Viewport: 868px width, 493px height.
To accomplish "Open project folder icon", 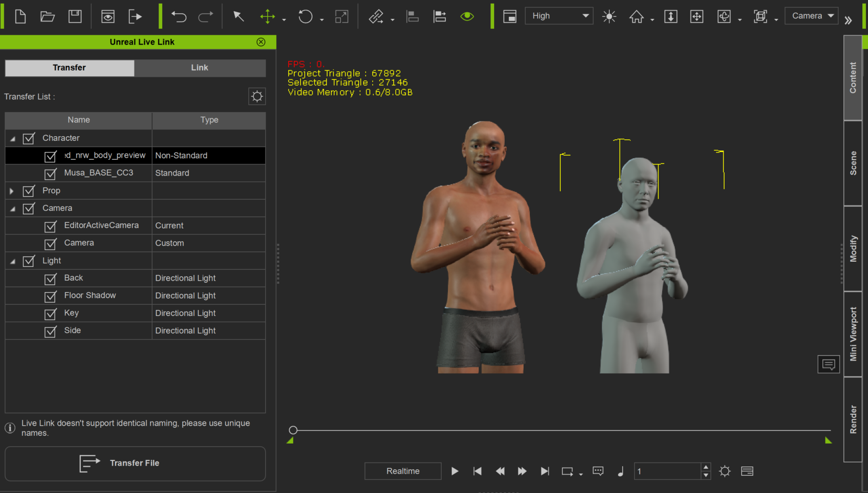I will click(48, 16).
